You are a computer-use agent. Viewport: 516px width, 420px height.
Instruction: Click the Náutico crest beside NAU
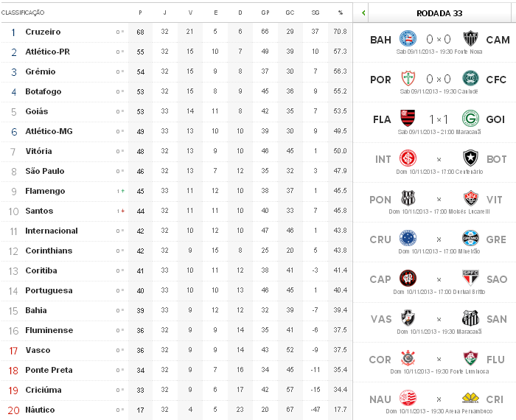click(407, 399)
